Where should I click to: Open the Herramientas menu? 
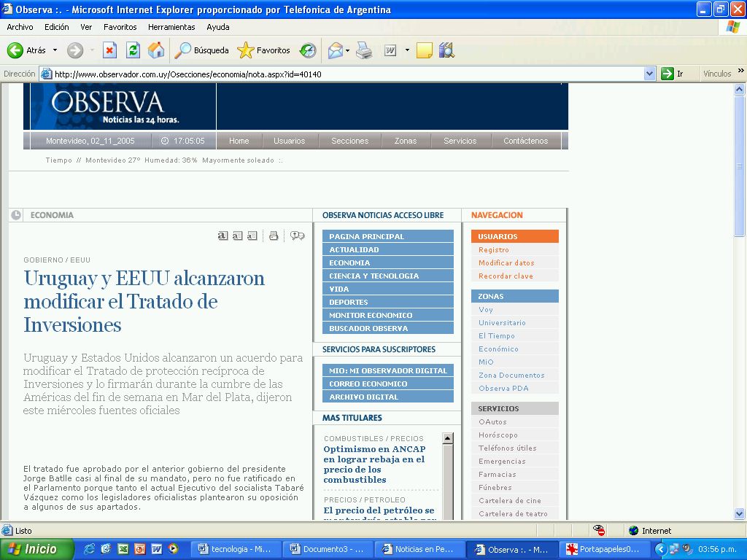tap(171, 27)
